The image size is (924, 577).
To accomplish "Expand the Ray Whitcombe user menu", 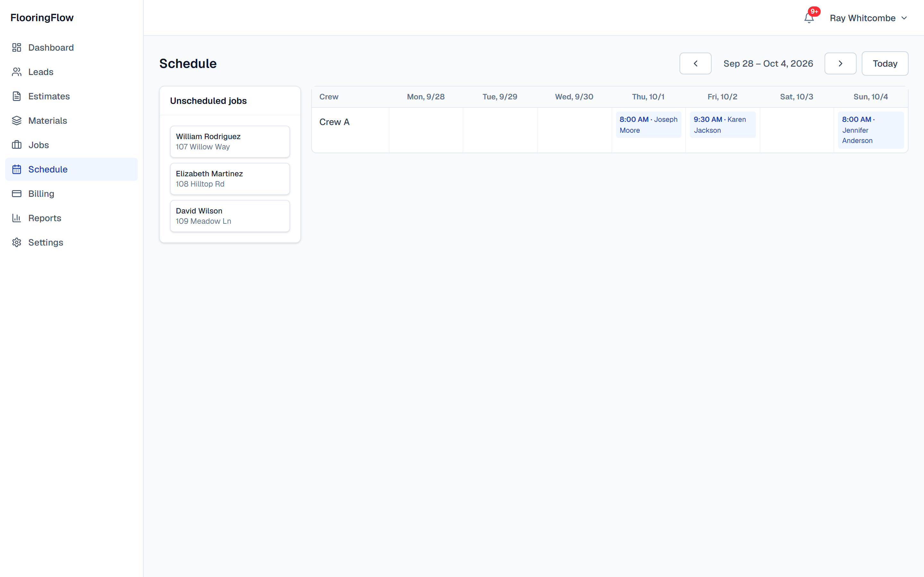I will [868, 18].
